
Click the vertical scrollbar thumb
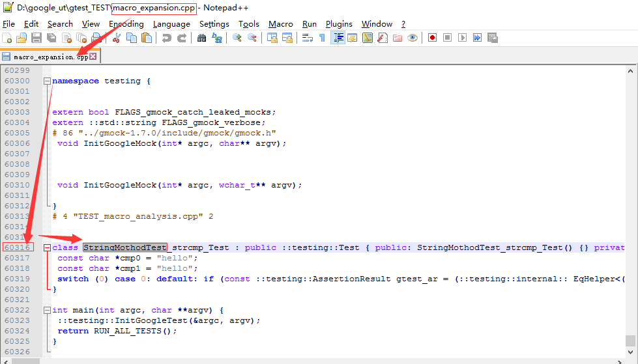[630, 341]
